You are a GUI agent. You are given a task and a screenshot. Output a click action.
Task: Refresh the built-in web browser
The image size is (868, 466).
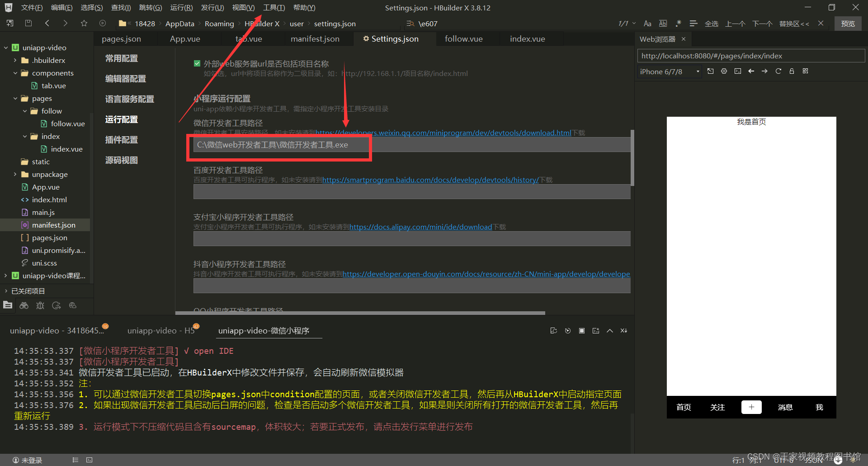click(x=778, y=71)
